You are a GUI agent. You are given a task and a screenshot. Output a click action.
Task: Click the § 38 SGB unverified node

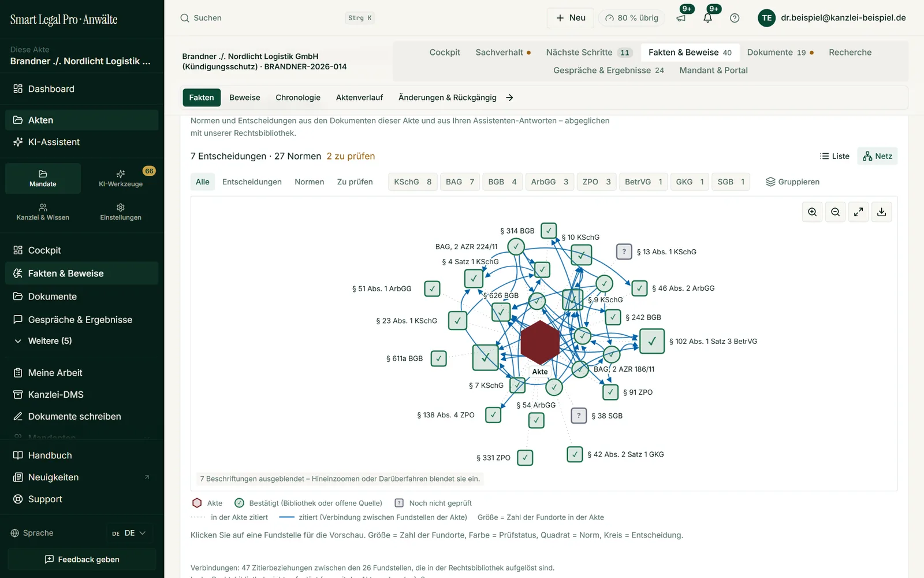[x=579, y=416]
